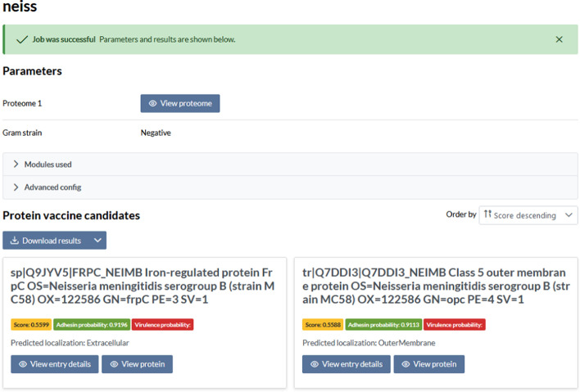Click the yellow Score 0.5599 badge

[x=31, y=325]
